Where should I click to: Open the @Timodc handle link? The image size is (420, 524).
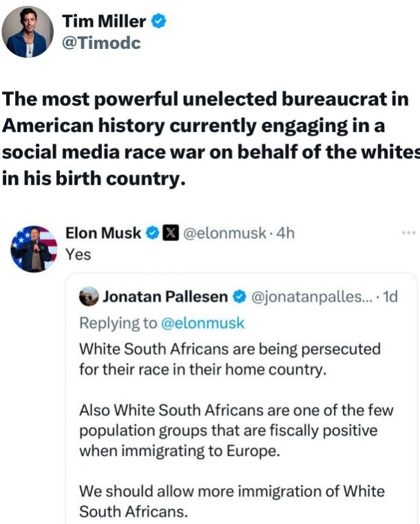[x=101, y=43]
